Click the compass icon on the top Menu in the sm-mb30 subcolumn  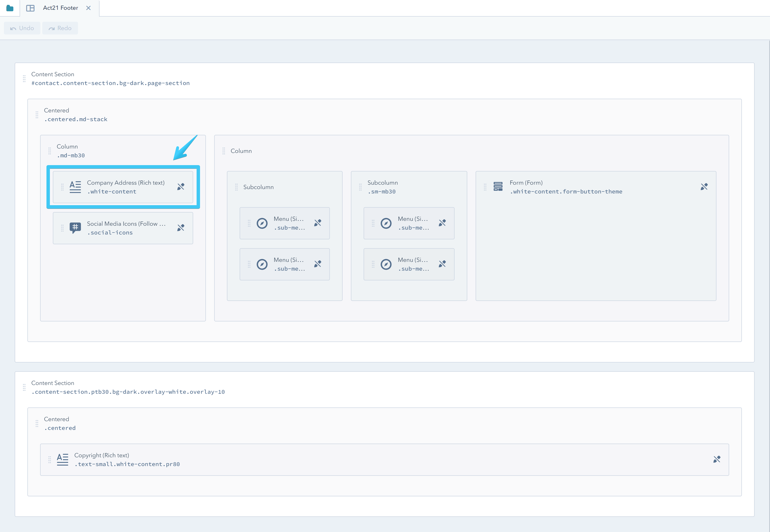pyautogui.click(x=387, y=223)
